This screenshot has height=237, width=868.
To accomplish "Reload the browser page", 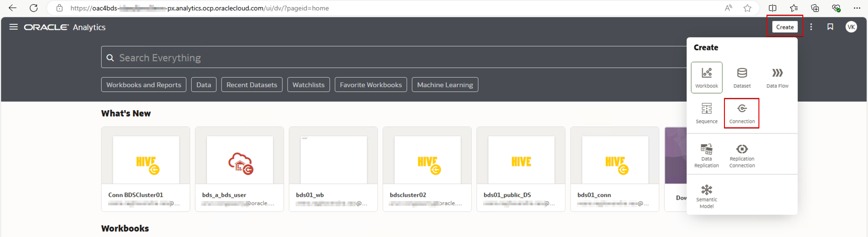I will click(34, 8).
